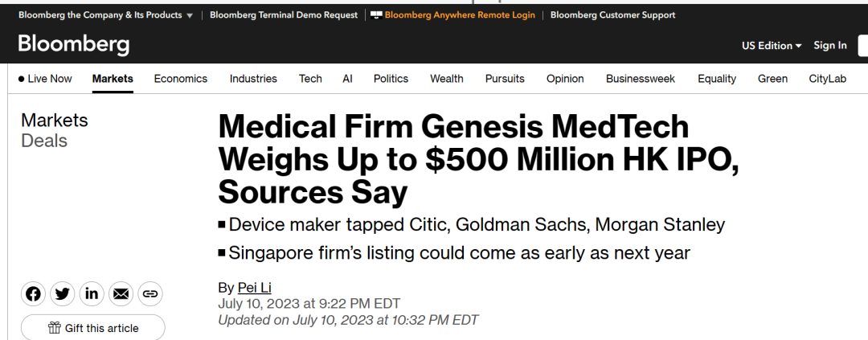Screen dimensions: 868x340
Task: Click the monitor icon beside Bloomberg Anywhere
Action: pyautogui.click(x=375, y=15)
